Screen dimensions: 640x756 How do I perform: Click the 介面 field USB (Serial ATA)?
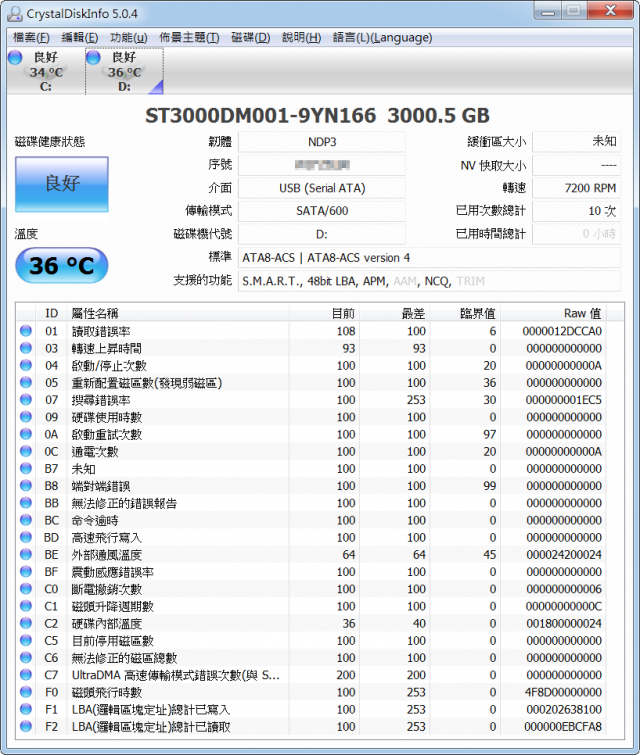tap(322, 188)
